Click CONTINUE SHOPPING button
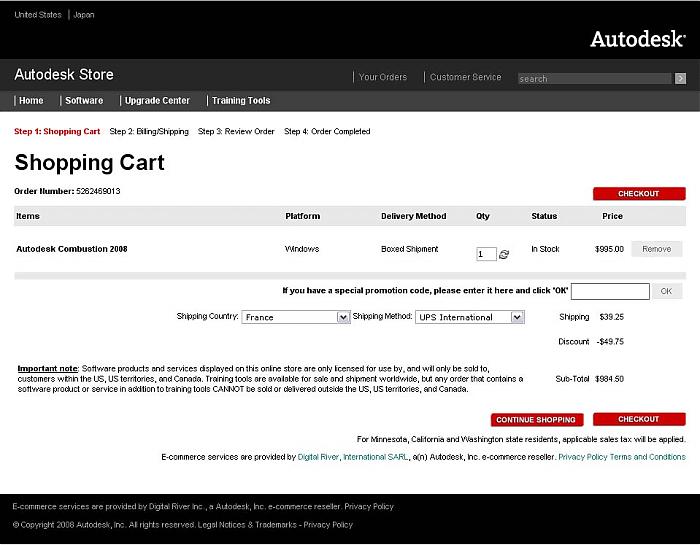 [536, 420]
